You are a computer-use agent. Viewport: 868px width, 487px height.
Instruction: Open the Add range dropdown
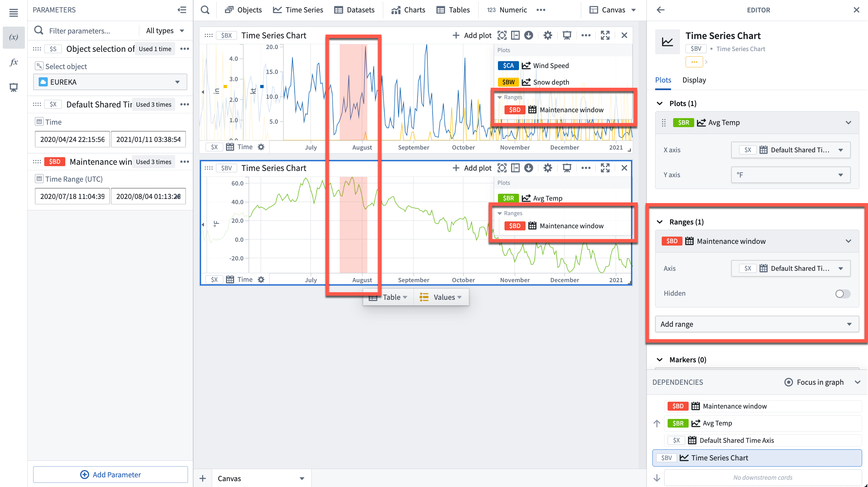click(x=757, y=324)
